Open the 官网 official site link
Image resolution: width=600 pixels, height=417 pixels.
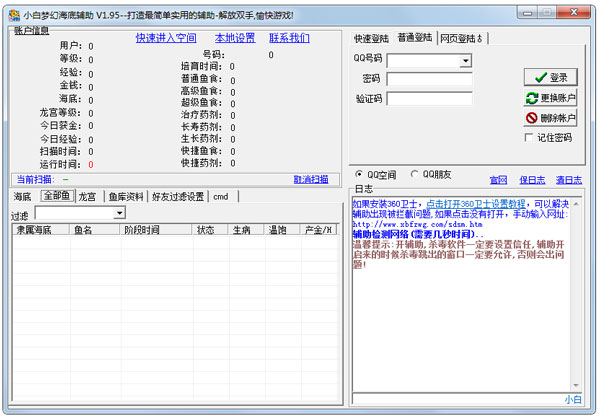pos(499,180)
